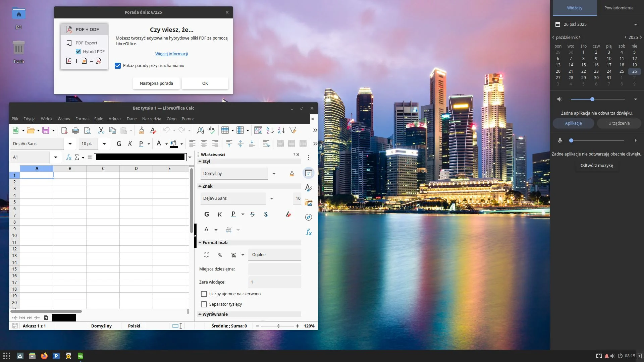Follow the Więcej informacji link
The image size is (644, 362).
click(x=171, y=54)
